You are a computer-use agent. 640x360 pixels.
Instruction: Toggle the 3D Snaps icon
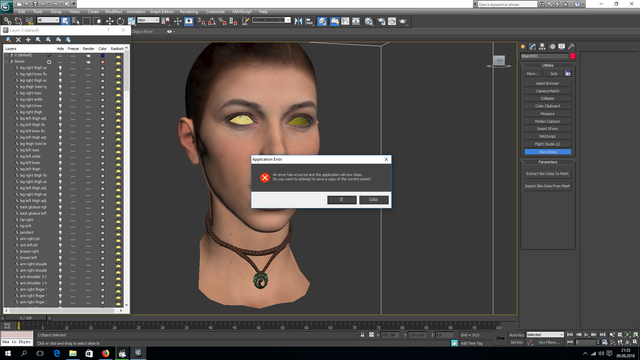click(x=201, y=21)
